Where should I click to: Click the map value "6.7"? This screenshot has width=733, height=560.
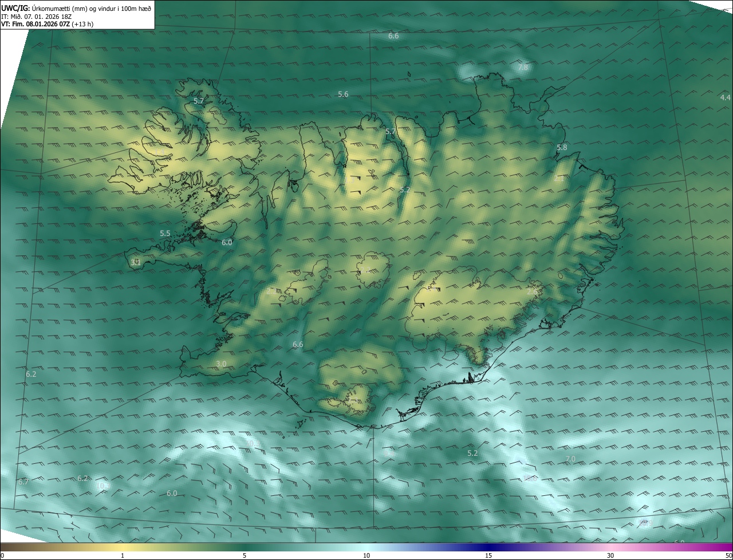(x=23, y=482)
